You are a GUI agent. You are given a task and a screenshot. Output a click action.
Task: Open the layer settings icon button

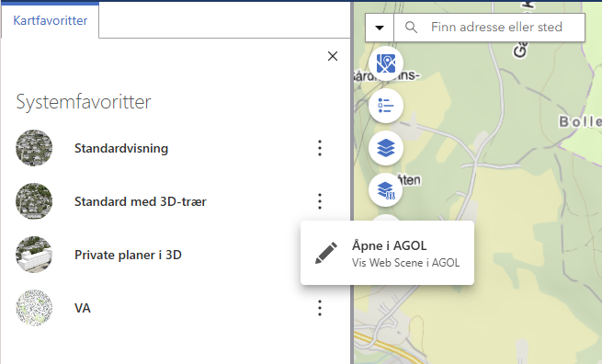[x=386, y=190]
